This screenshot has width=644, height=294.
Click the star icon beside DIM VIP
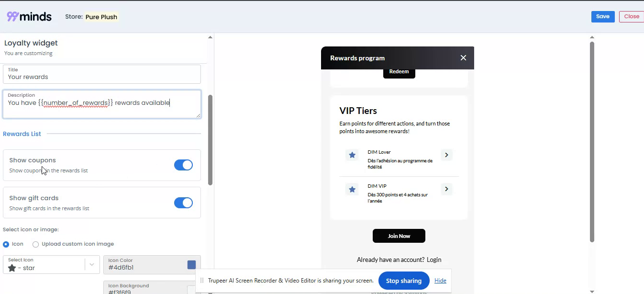pos(352,189)
